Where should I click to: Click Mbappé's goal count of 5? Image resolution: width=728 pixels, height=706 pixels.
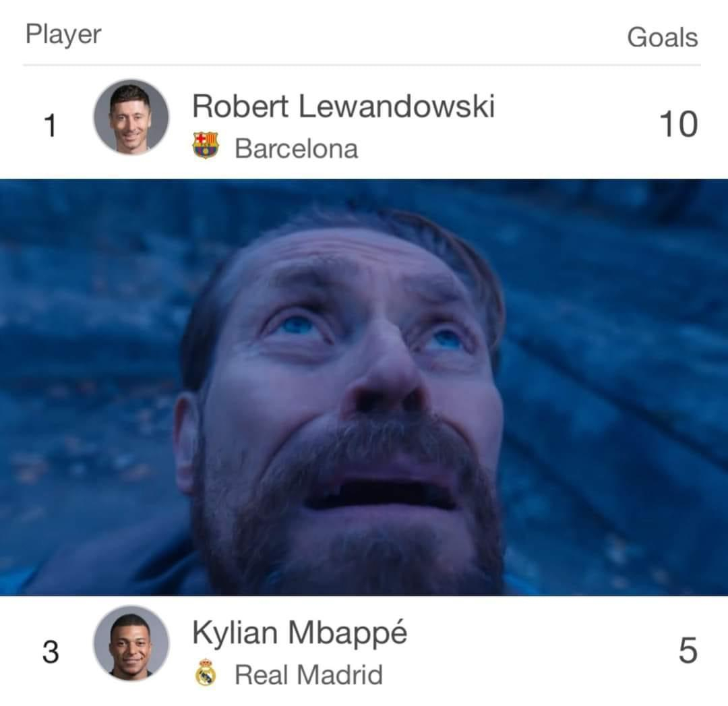click(x=687, y=651)
